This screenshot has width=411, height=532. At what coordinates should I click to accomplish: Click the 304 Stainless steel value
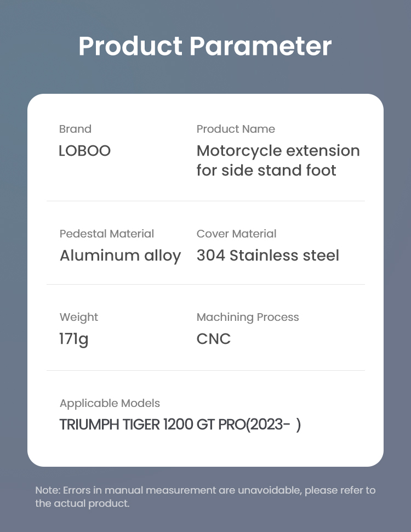(268, 255)
